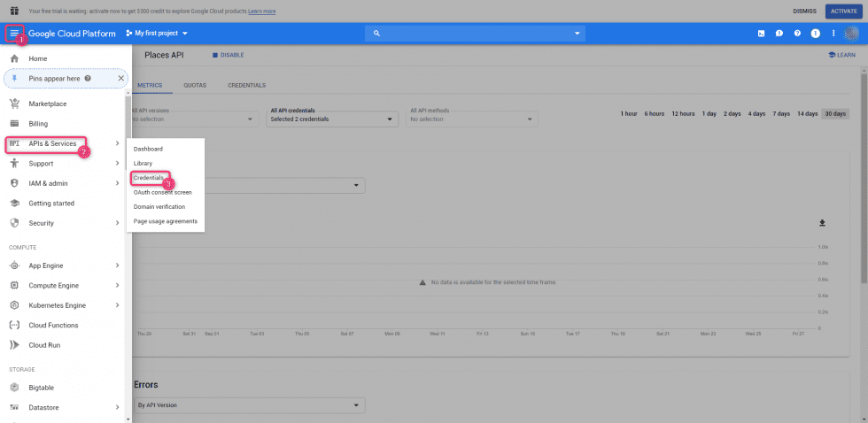Switch to the Metrics tab

[150, 86]
